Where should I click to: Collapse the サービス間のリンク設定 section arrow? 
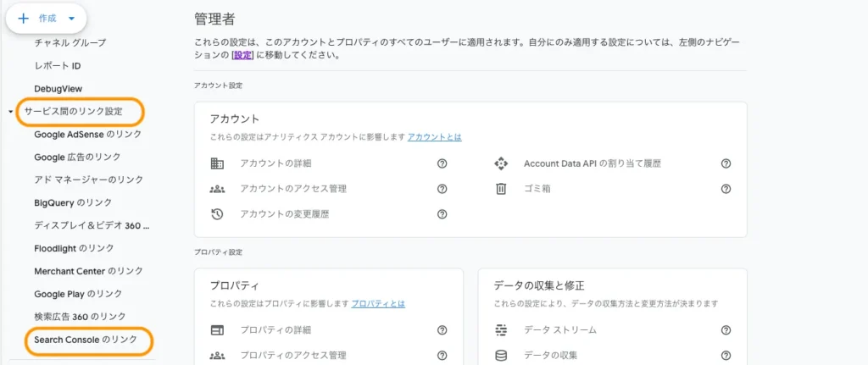(x=10, y=112)
